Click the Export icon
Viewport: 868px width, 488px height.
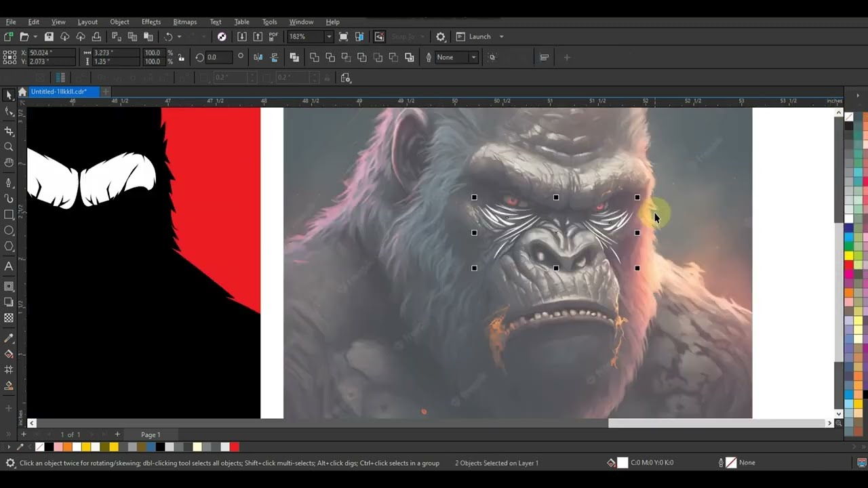258,37
